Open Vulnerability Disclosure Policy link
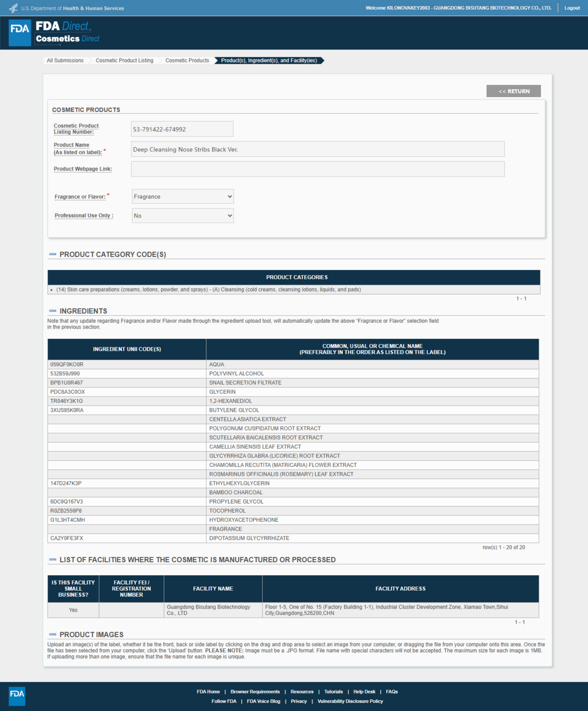This screenshot has height=711, width=588. coord(350,701)
